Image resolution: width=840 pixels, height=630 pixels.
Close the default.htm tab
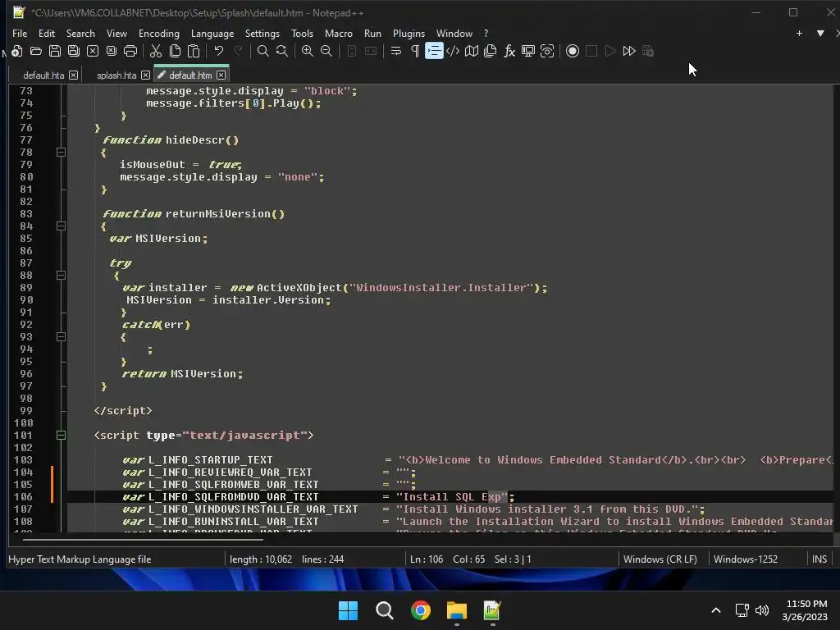(221, 75)
